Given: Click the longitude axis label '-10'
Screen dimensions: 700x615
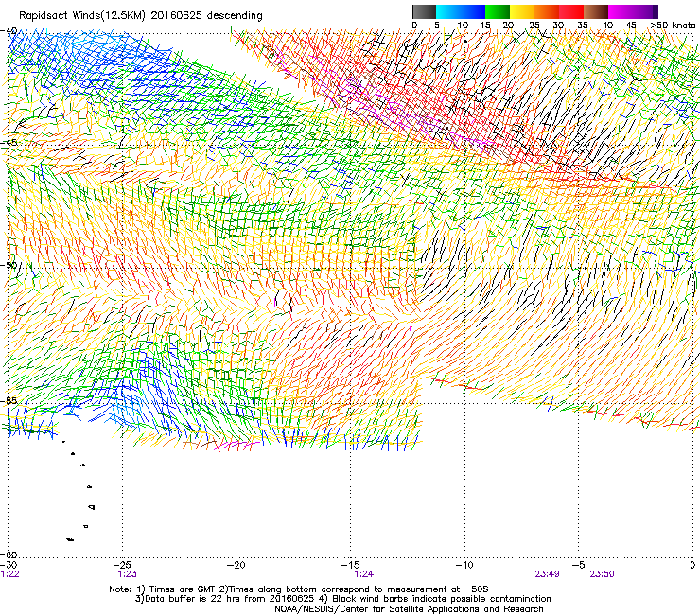Looking at the screenshot, I should [464, 566].
